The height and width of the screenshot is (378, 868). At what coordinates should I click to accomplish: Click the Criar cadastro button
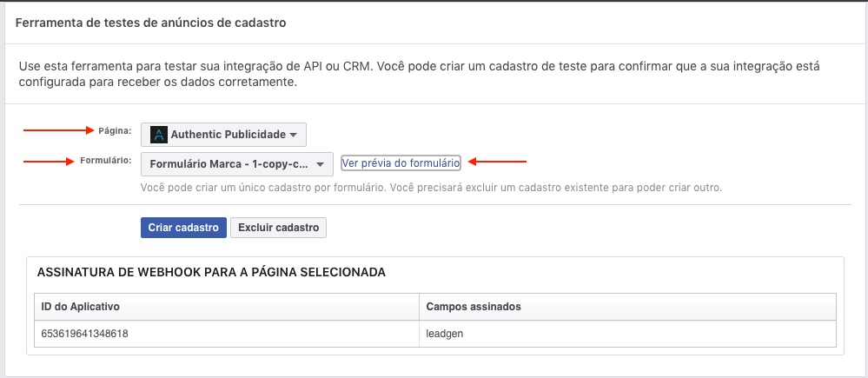(x=184, y=228)
